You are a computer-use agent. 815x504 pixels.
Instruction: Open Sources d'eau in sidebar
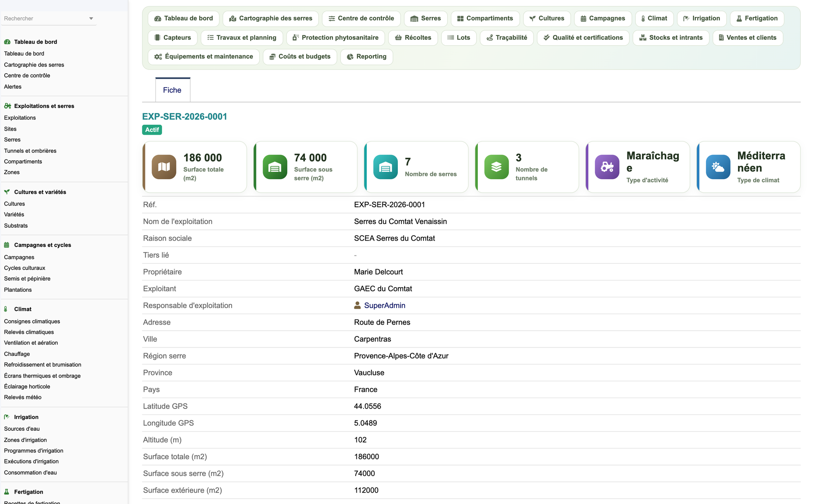point(22,429)
